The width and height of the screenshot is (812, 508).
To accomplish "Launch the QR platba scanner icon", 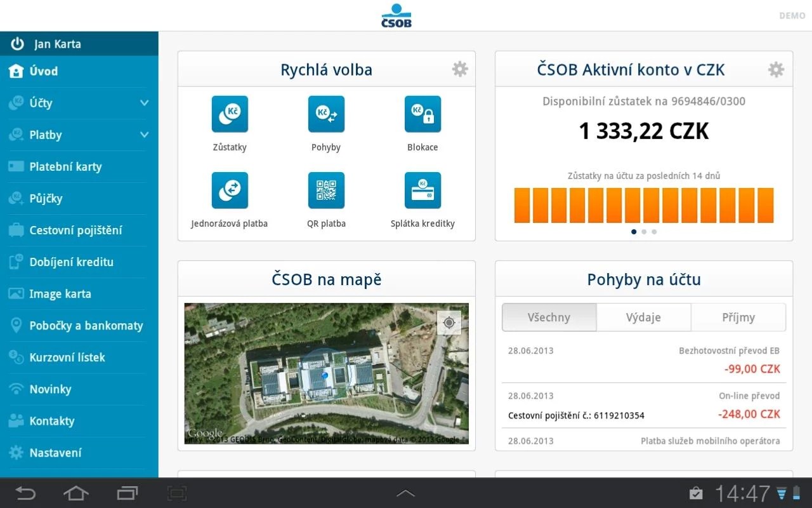I will click(326, 190).
